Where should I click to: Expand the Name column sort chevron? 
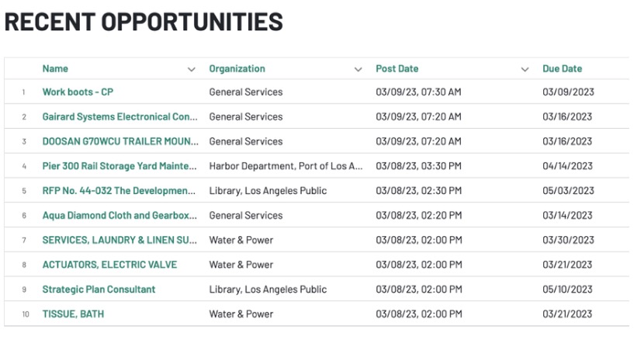tap(192, 69)
